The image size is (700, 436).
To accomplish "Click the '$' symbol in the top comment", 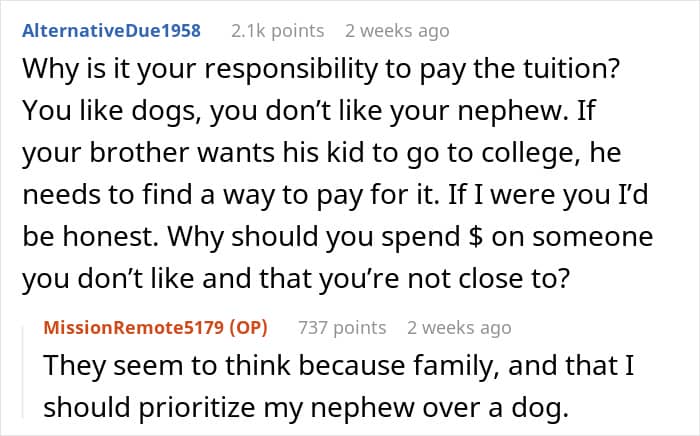I will point(475,237).
